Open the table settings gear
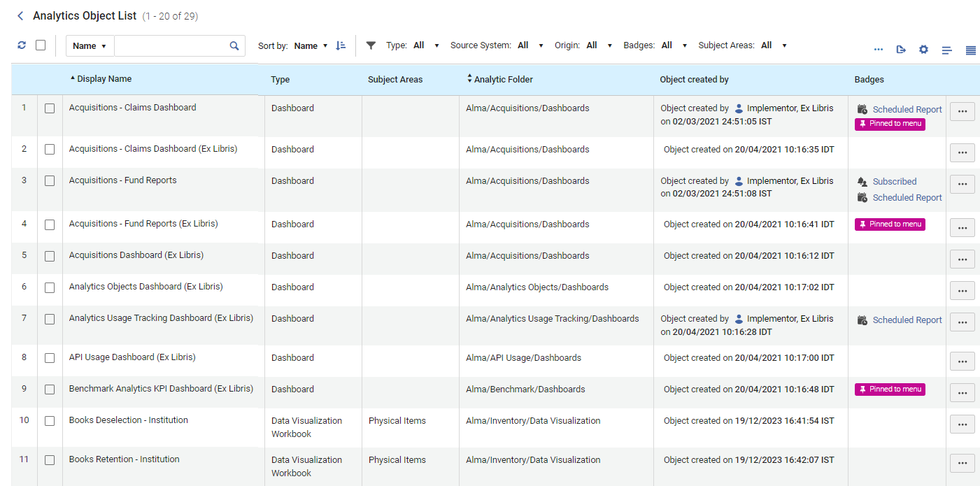The height and width of the screenshot is (486, 980). click(923, 49)
